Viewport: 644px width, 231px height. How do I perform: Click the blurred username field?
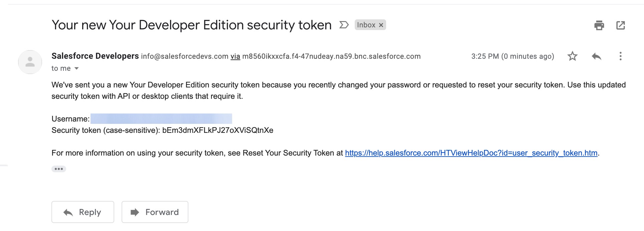tap(161, 119)
